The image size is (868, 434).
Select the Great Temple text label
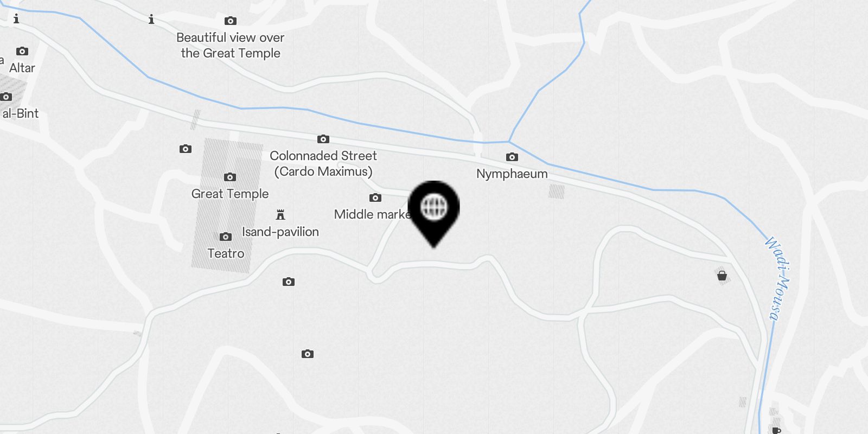click(230, 194)
